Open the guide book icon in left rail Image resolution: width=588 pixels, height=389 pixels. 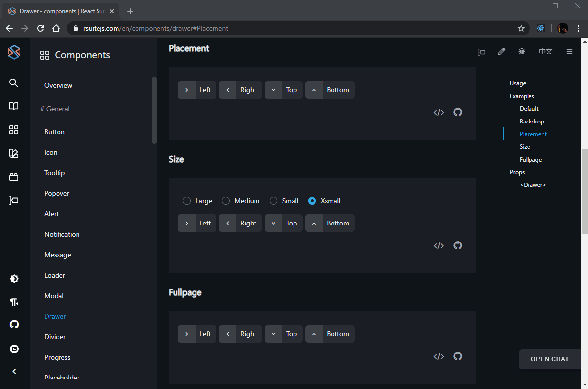click(14, 106)
